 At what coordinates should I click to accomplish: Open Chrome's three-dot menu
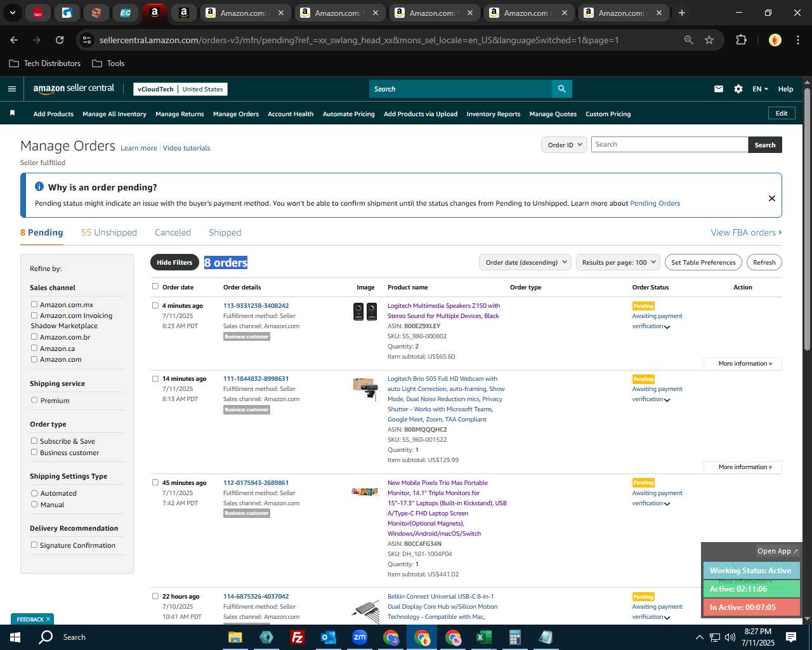pyautogui.click(x=797, y=40)
